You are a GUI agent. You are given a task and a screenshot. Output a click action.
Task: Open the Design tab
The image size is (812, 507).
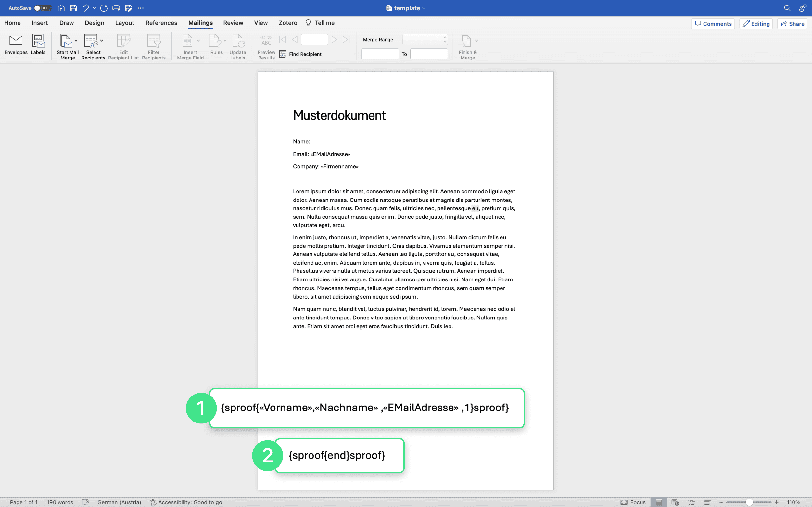coord(95,23)
